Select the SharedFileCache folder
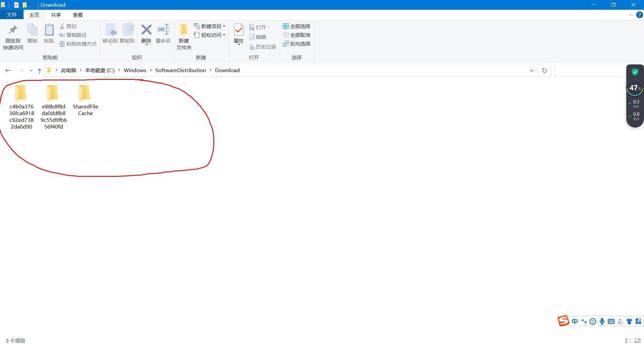Image resolution: width=644 pixels, height=345 pixels. click(85, 100)
